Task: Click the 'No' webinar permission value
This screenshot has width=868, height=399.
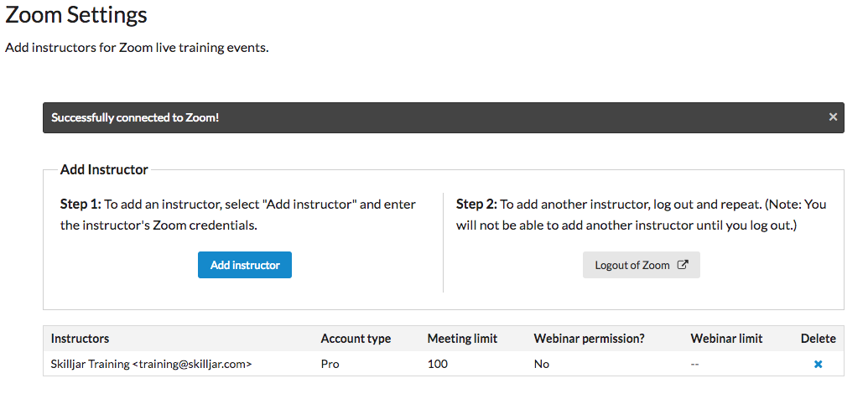Action: coord(541,364)
